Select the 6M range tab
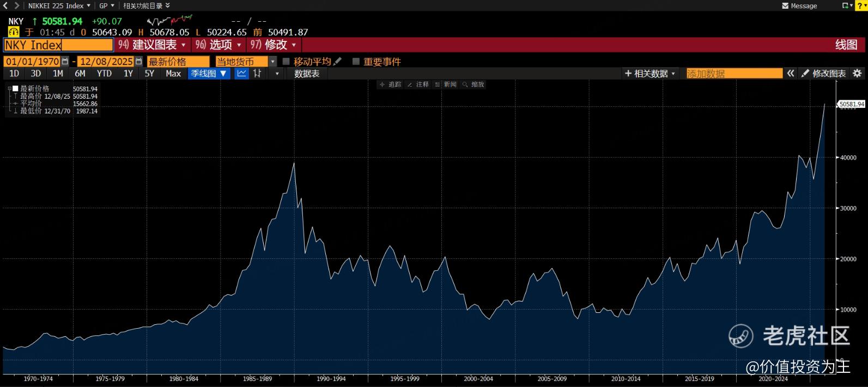868x387 pixels. point(80,74)
